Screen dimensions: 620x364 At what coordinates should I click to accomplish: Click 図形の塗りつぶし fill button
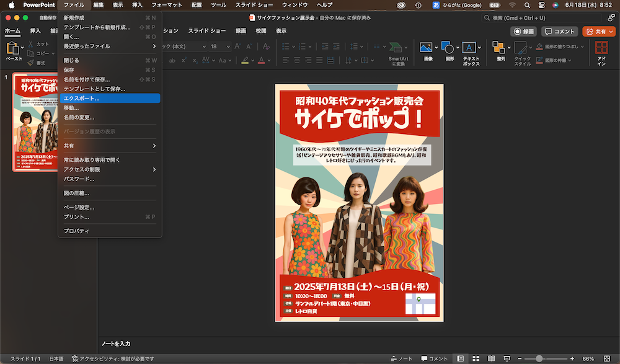(559, 47)
